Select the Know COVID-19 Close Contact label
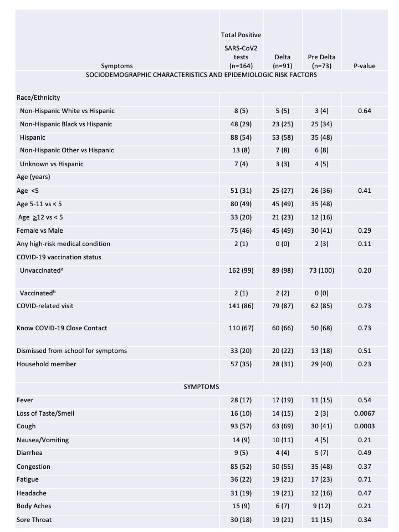The height and width of the screenshot is (532, 399). [62, 328]
